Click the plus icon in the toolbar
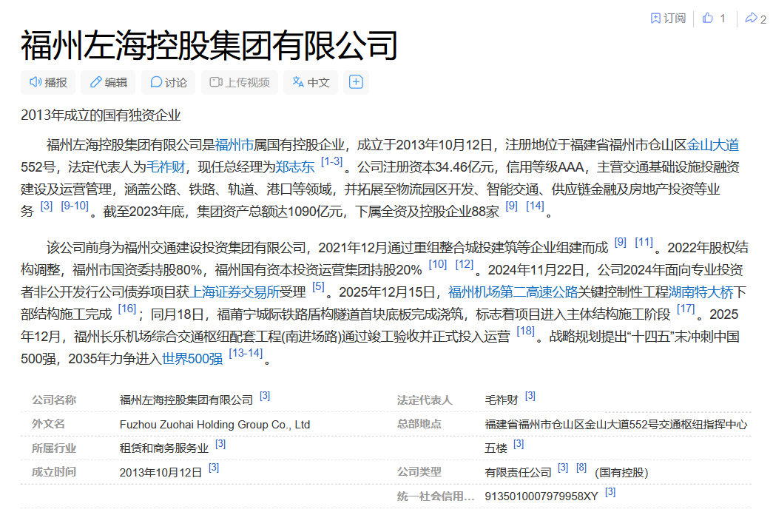773x532 pixels. (x=356, y=82)
